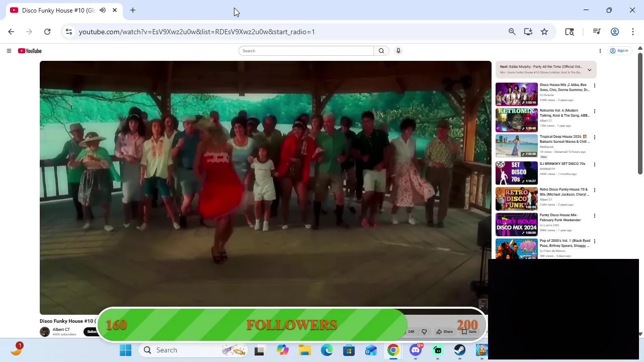Open options menu for Disco House Mix video
Screen dimensions: 644x362
(594, 85)
